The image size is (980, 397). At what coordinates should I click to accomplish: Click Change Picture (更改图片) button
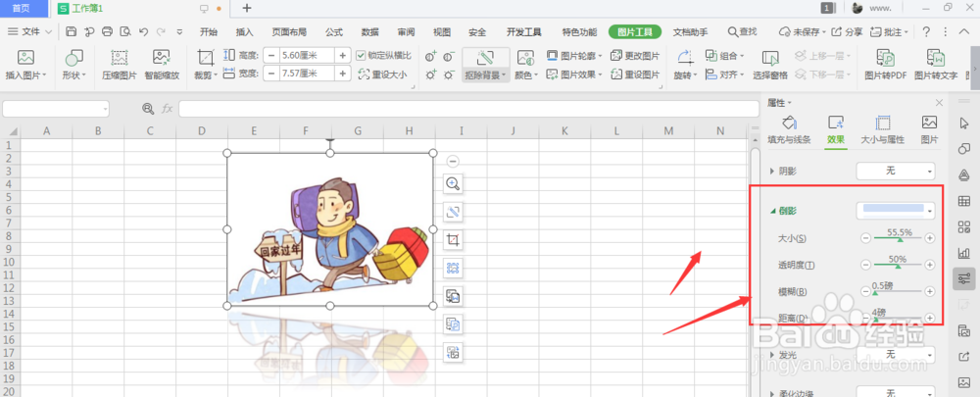[x=635, y=56]
